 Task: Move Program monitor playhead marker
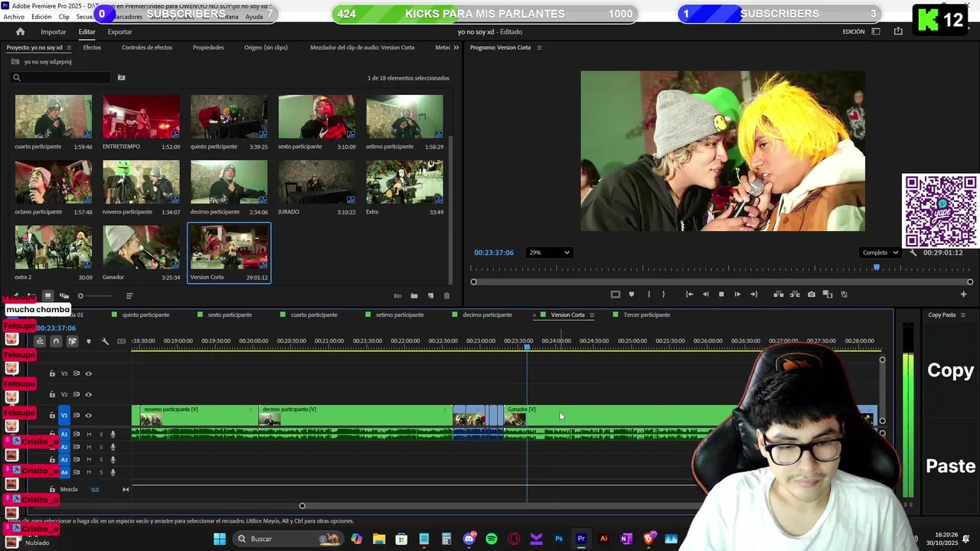(877, 268)
